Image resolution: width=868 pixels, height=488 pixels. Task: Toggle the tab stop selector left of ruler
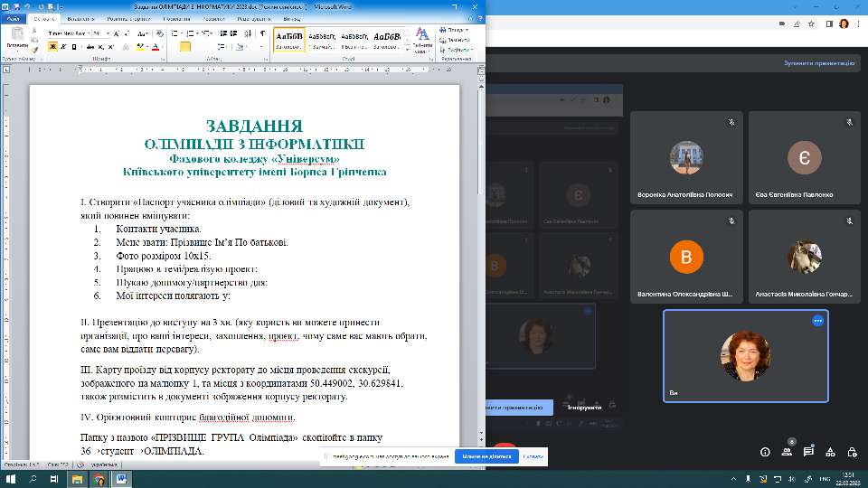pos(6,70)
